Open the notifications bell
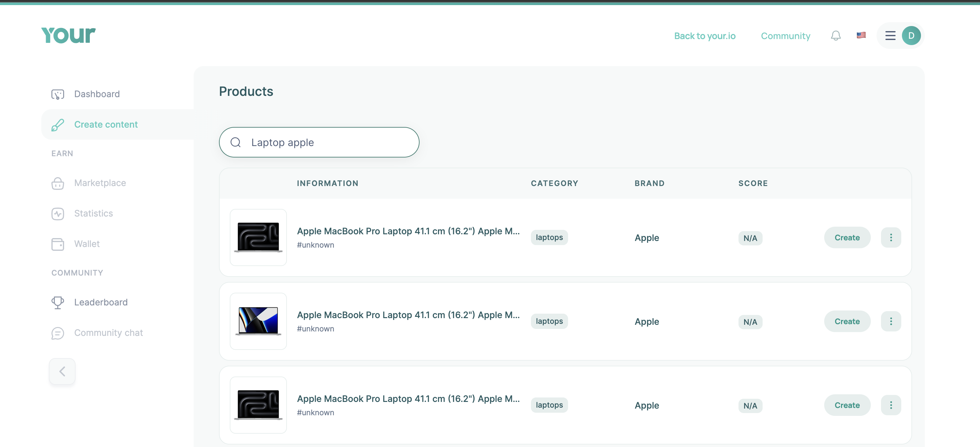Image resolution: width=980 pixels, height=447 pixels. coord(835,36)
